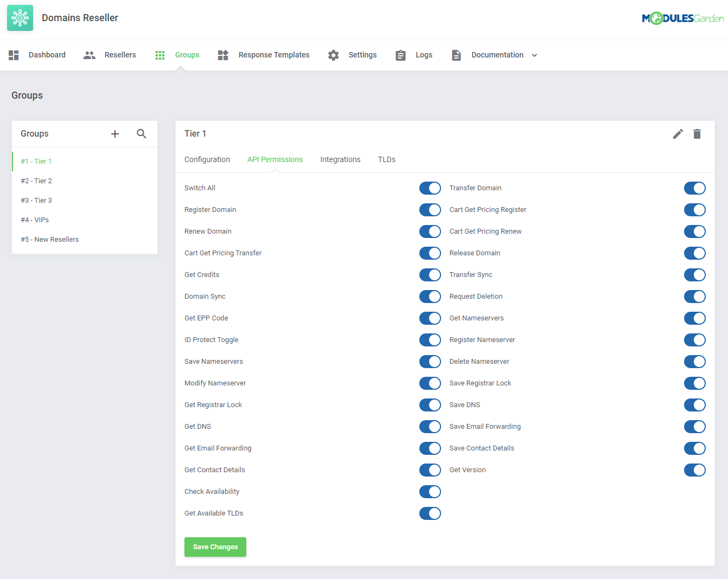728x579 pixels.
Task: Toggle Domain Sync permission
Action: (430, 297)
